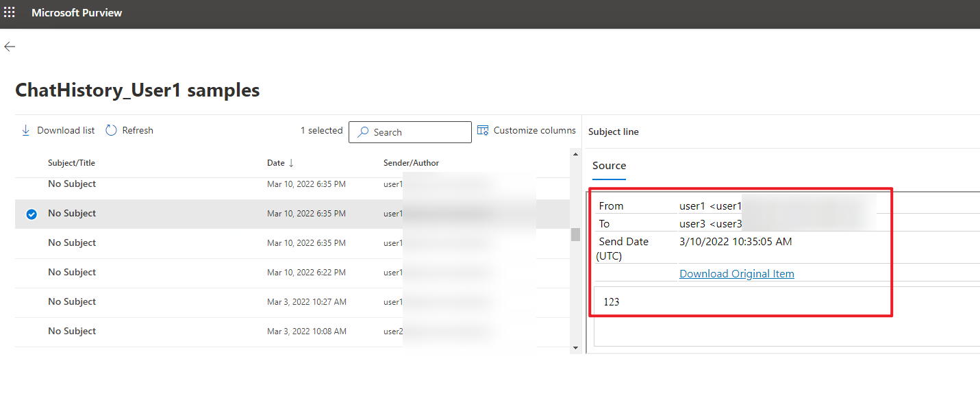Click Download list to export the list
The image size is (980, 400).
(64, 129)
